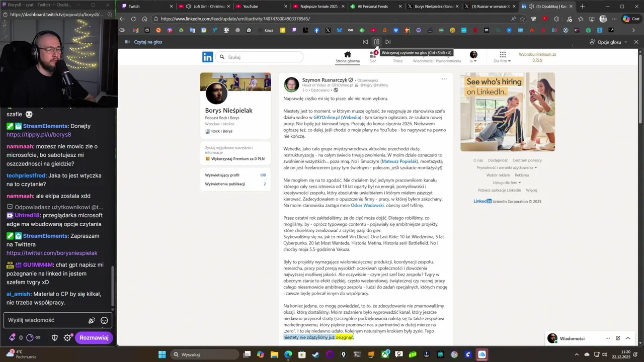This screenshot has height=362, width=644.
Task: Click Wypróbuj Premium za 0 PLN link
Action: tap(537, 57)
